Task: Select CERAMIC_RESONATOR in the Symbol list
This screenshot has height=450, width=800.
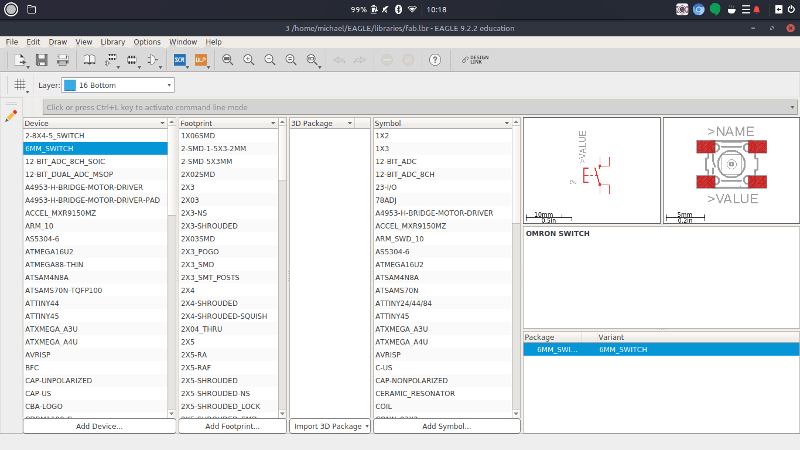Action: pos(443,393)
